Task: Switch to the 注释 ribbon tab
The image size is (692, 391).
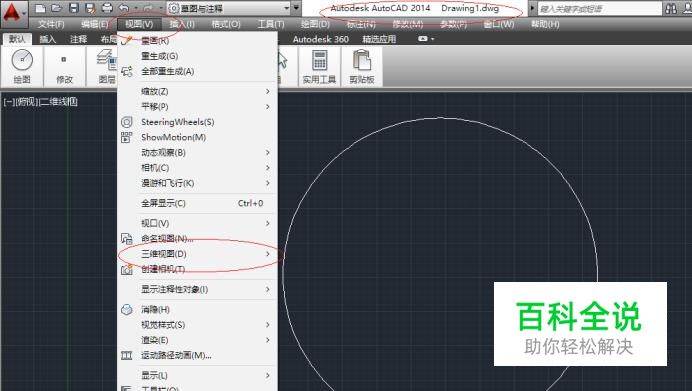Action: [79, 39]
